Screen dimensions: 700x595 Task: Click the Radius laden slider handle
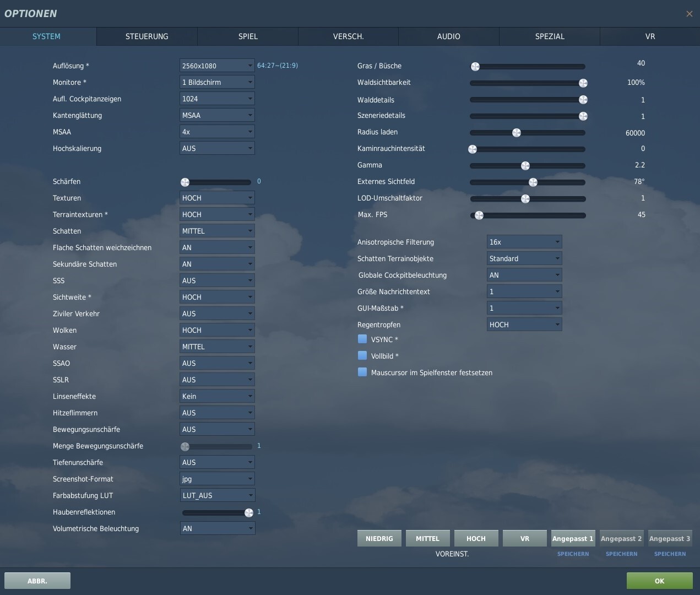click(x=517, y=133)
